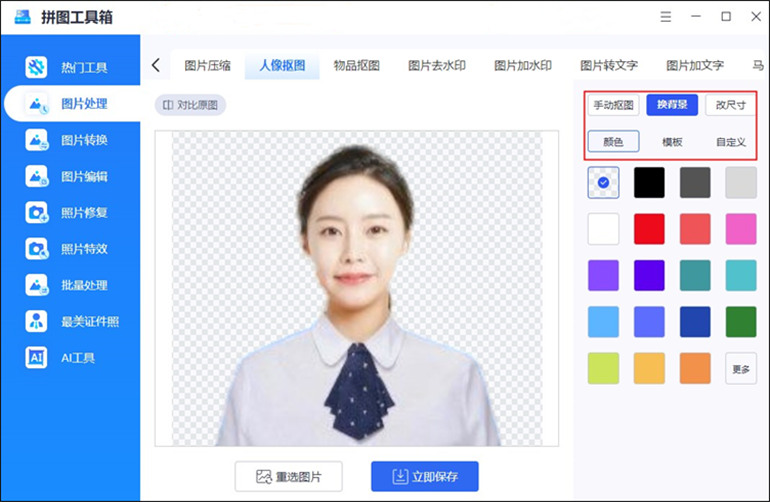This screenshot has height=502, width=770.
Task: Pick the sky blue background color
Action: coord(604,322)
